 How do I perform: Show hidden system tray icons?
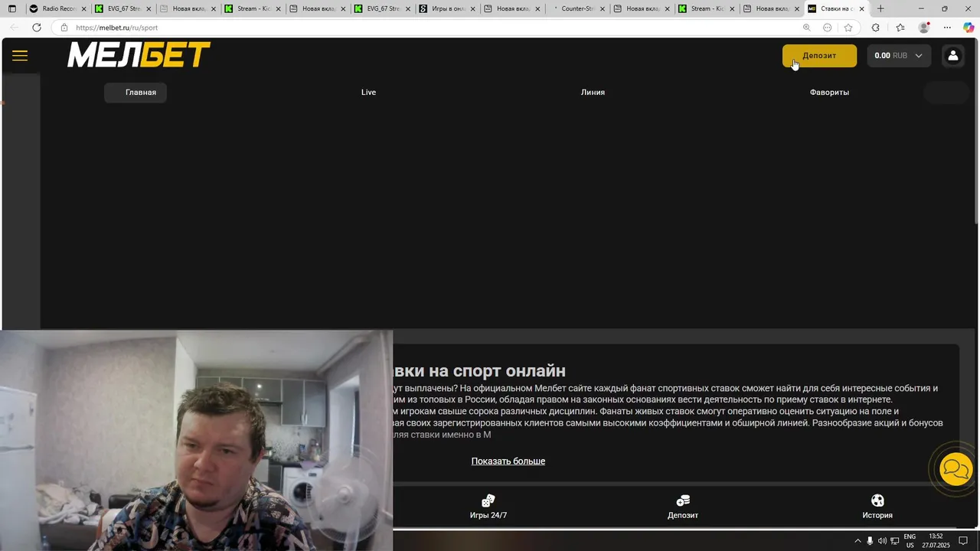click(857, 541)
